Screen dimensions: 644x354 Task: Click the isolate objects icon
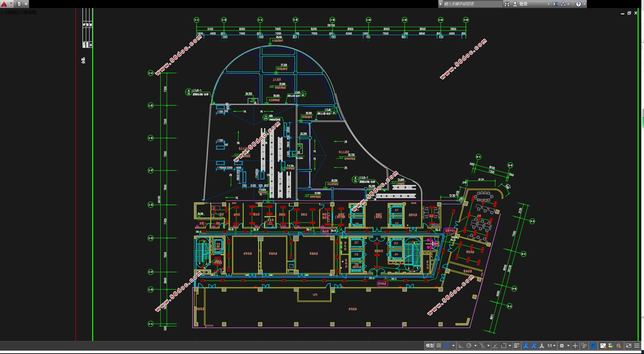584,346
